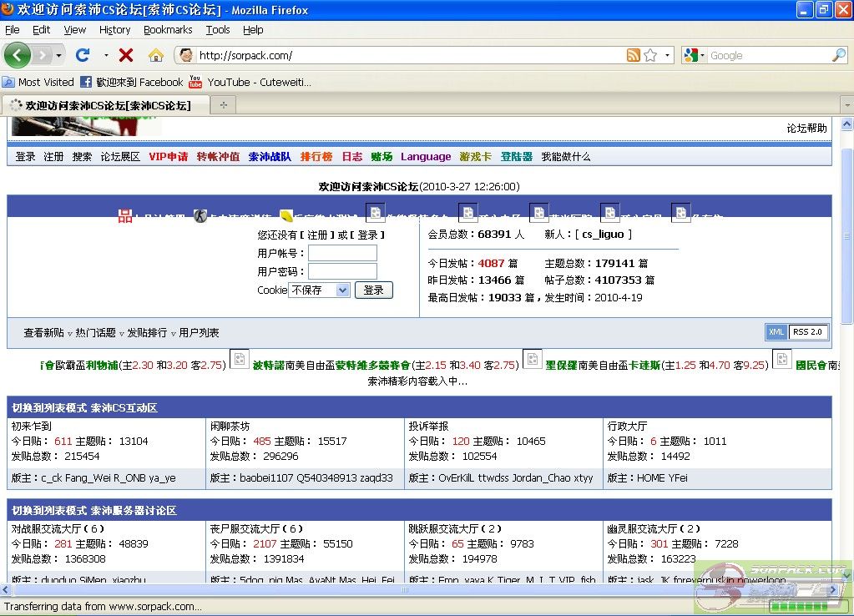Image resolution: width=854 pixels, height=616 pixels.
Task: Click the 登录 button in the login form
Action: pyautogui.click(x=373, y=290)
